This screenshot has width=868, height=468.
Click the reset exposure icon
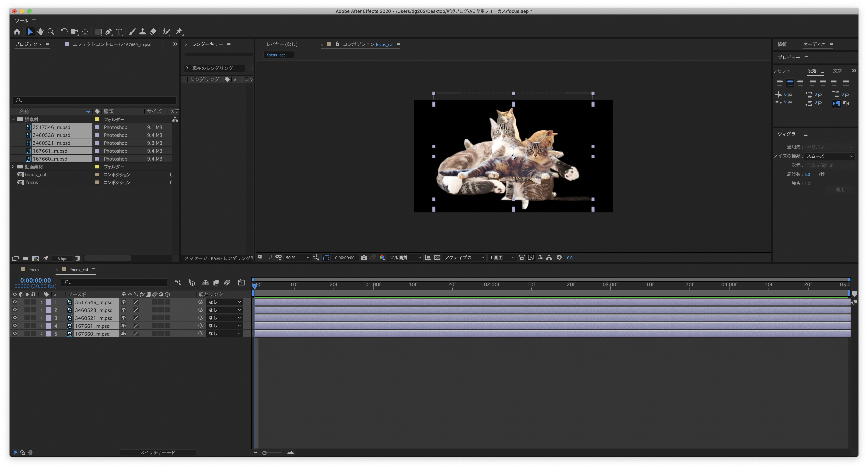point(559,258)
